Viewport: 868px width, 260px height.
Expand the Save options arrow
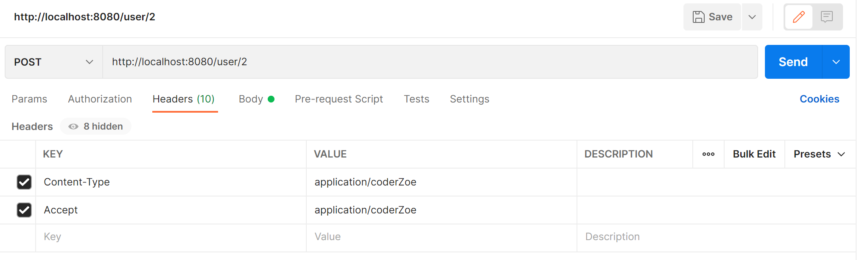(752, 17)
